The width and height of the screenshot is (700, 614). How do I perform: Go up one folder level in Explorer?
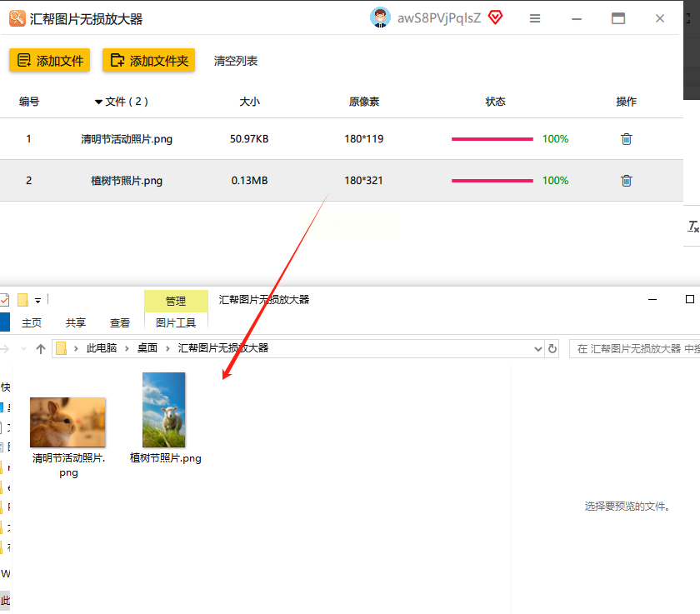(41, 349)
